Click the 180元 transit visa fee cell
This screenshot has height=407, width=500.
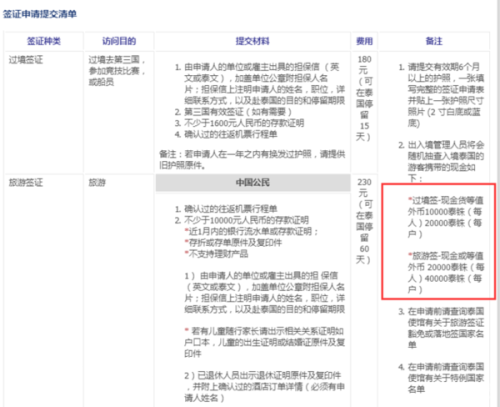[x=364, y=98]
